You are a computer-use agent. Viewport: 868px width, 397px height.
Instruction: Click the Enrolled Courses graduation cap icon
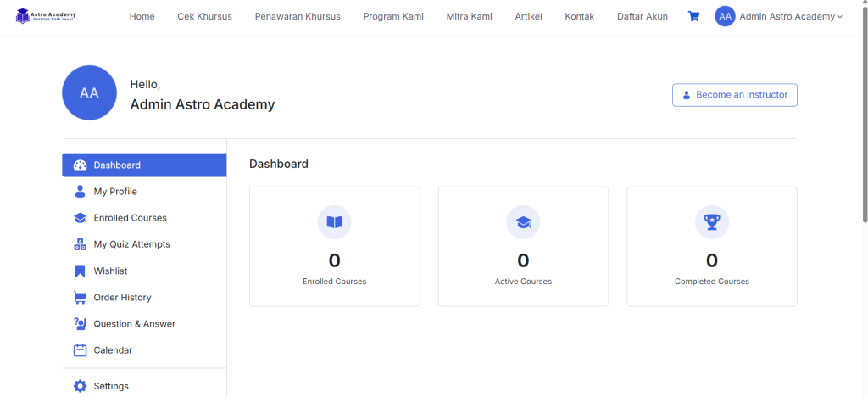(80, 218)
